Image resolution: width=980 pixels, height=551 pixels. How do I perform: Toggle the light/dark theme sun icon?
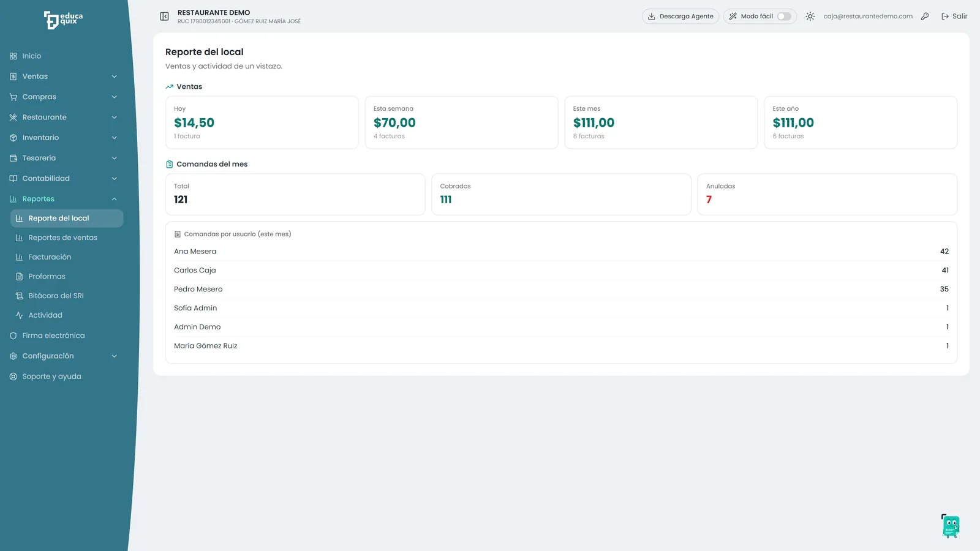(810, 17)
